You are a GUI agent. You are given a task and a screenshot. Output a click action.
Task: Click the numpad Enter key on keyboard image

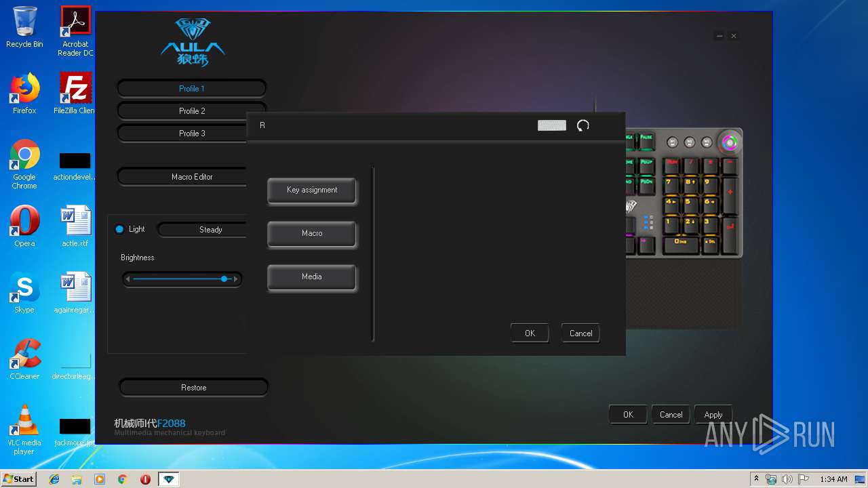pos(730,235)
